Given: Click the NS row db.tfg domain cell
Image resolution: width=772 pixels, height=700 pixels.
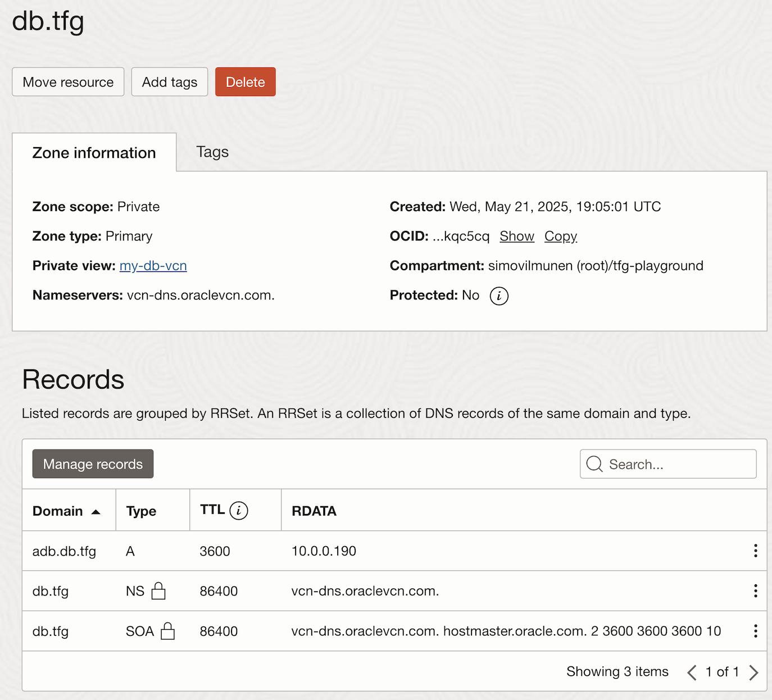Looking at the screenshot, I should coord(51,591).
